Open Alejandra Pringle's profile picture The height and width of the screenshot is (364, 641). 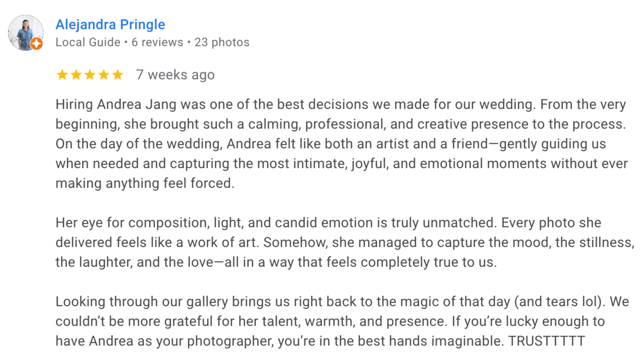pos(26,33)
